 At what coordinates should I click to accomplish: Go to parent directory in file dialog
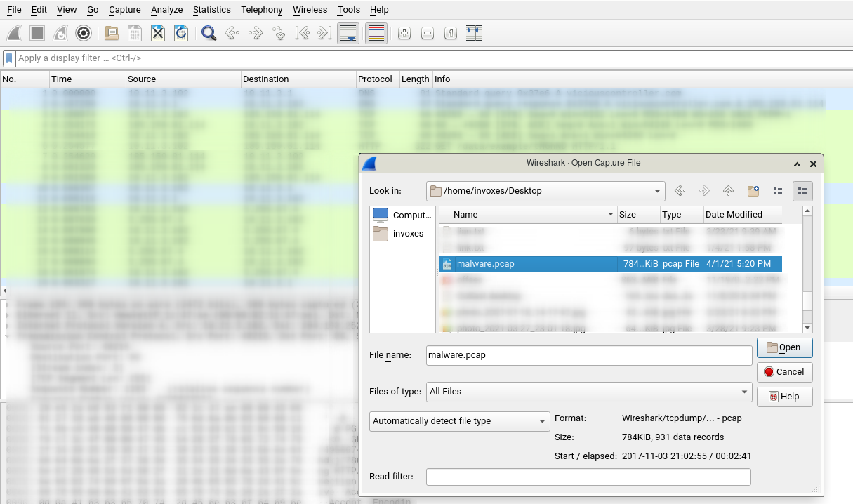(728, 191)
